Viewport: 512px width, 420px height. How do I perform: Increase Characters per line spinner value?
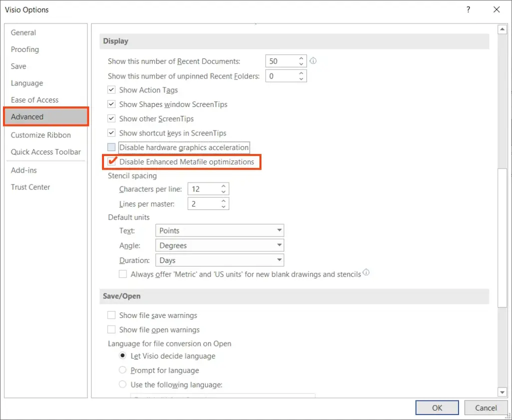coord(223,186)
